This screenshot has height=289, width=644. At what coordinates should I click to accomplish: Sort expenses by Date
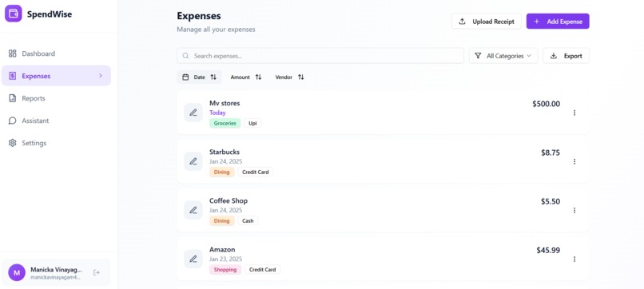[x=199, y=77]
